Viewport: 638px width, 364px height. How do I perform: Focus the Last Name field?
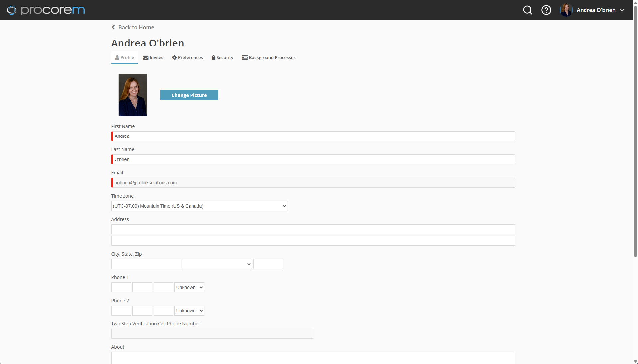pyautogui.click(x=313, y=159)
